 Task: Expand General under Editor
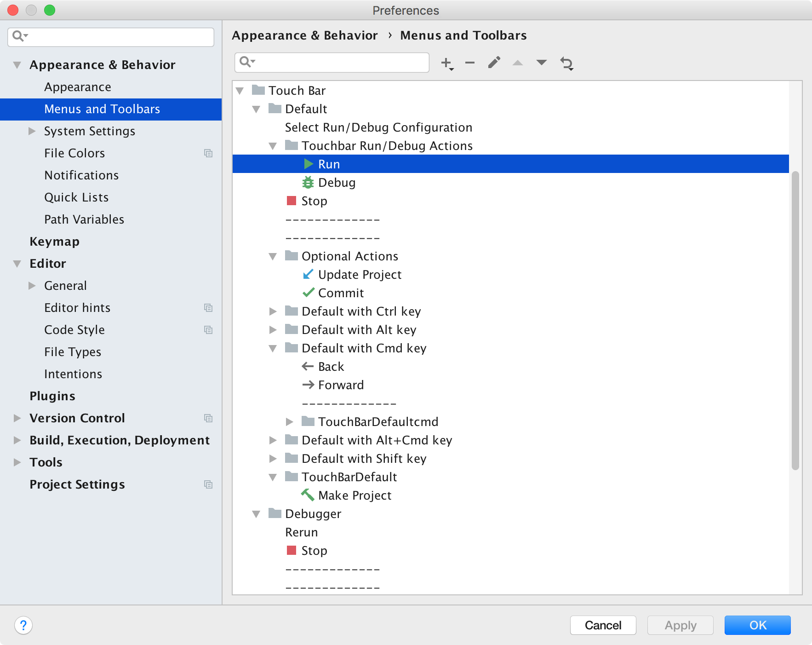click(x=32, y=286)
